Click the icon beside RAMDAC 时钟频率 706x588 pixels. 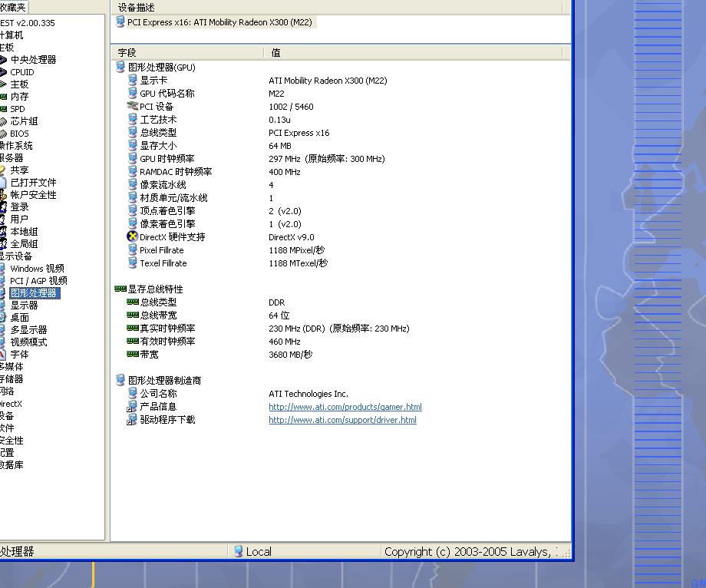click(132, 171)
